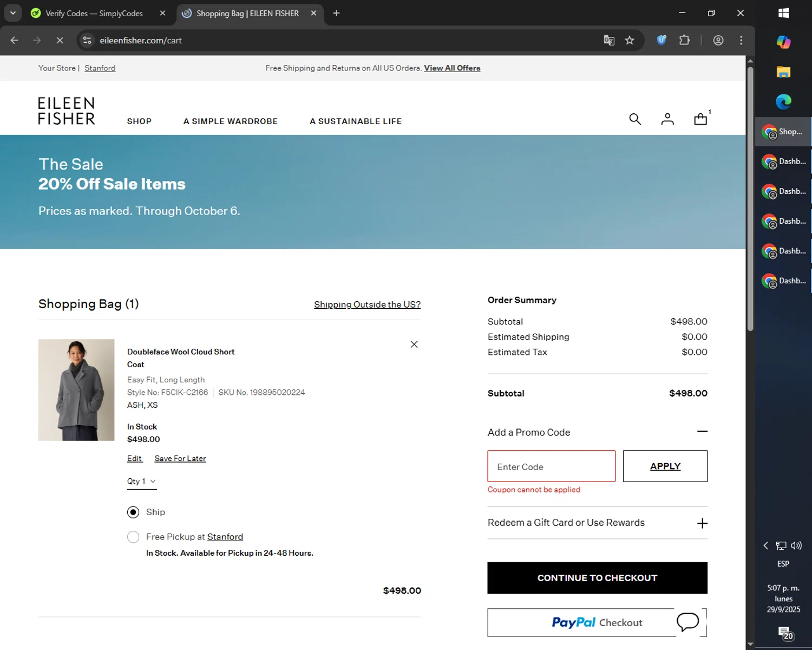
Task: Open Shipping Outside the US link
Action: [368, 304]
